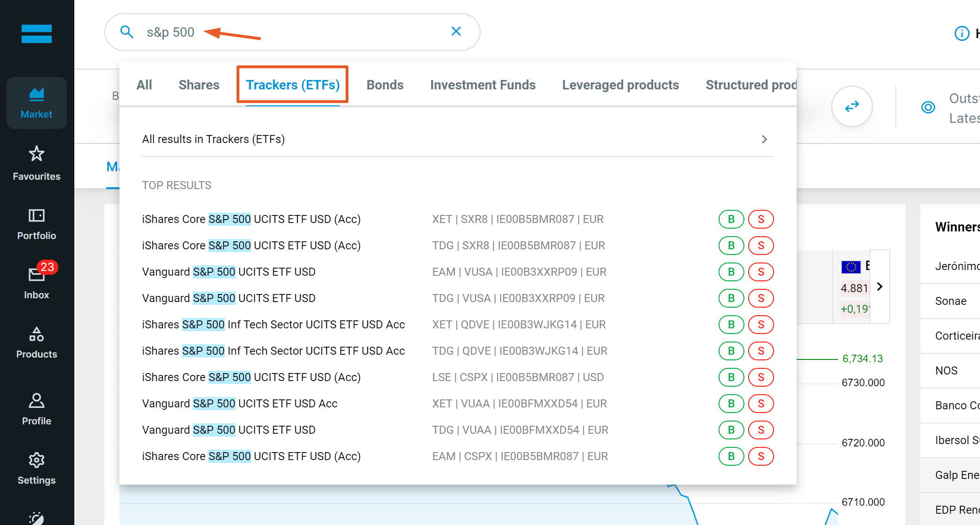Select the Structured products tab

tap(751, 85)
